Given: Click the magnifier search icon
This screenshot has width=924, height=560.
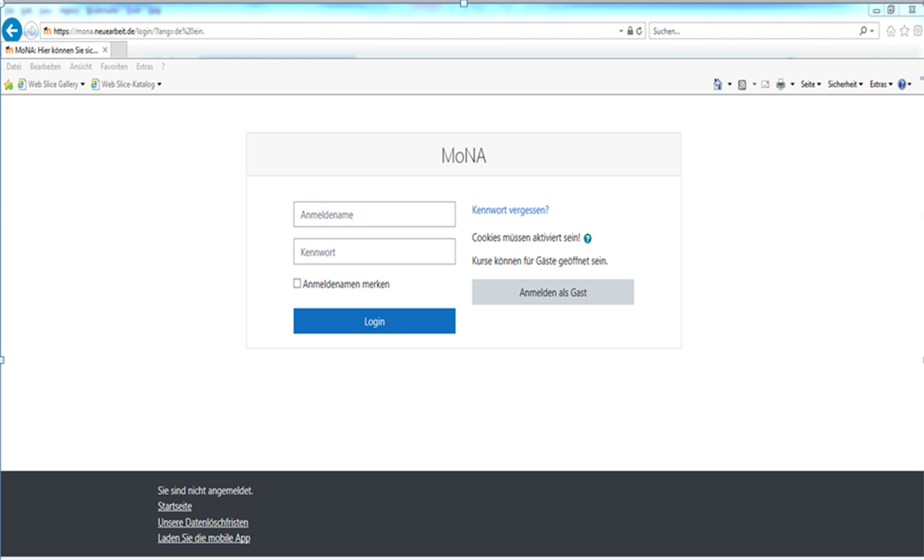Looking at the screenshot, I should click(x=863, y=31).
